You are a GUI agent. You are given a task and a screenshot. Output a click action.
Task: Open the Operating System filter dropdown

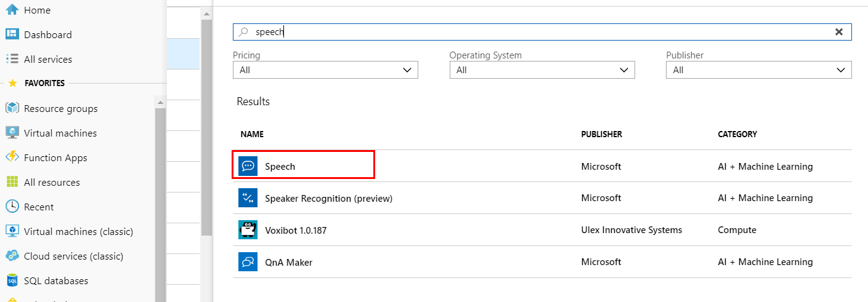point(542,70)
